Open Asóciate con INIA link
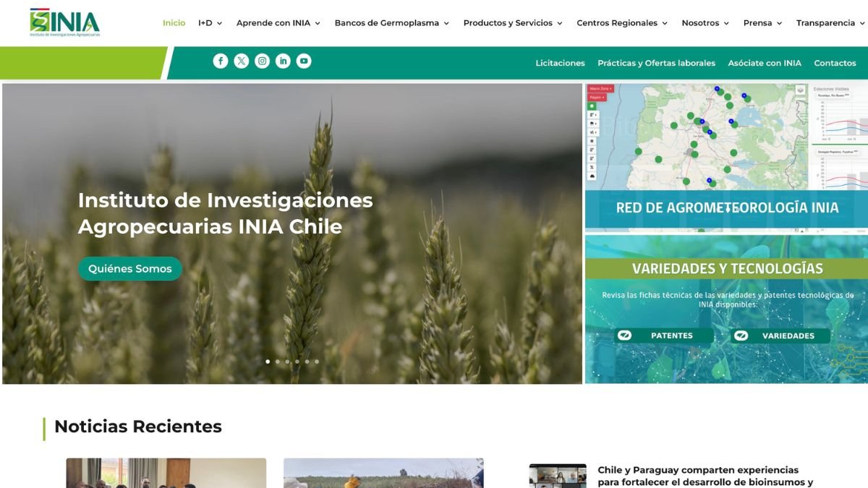This screenshot has width=868, height=488. [x=765, y=63]
